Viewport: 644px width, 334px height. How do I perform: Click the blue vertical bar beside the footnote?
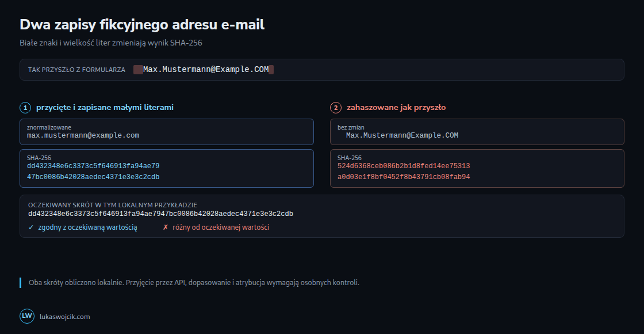(21, 283)
